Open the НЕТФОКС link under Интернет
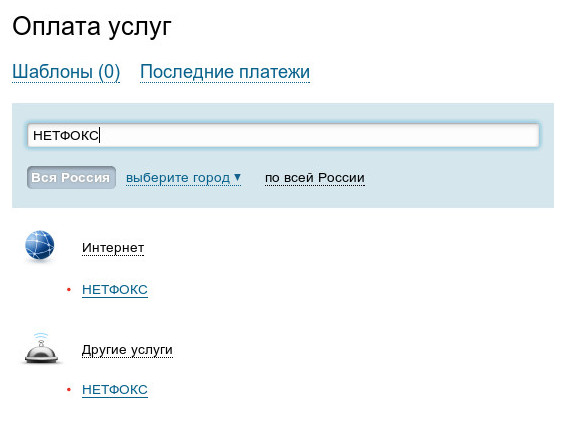The height and width of the screenshot is (424, 583). [115, 289]
